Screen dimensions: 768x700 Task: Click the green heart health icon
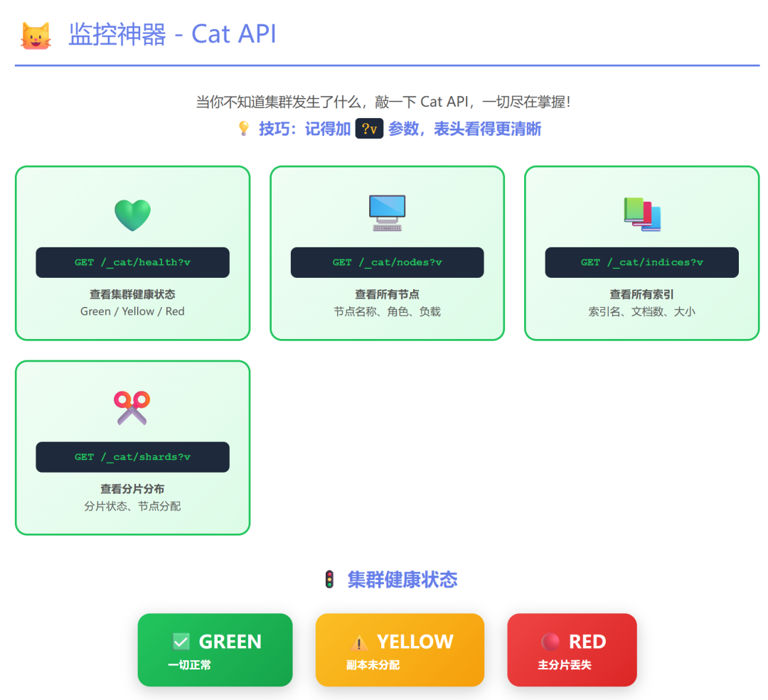[132, 215]
